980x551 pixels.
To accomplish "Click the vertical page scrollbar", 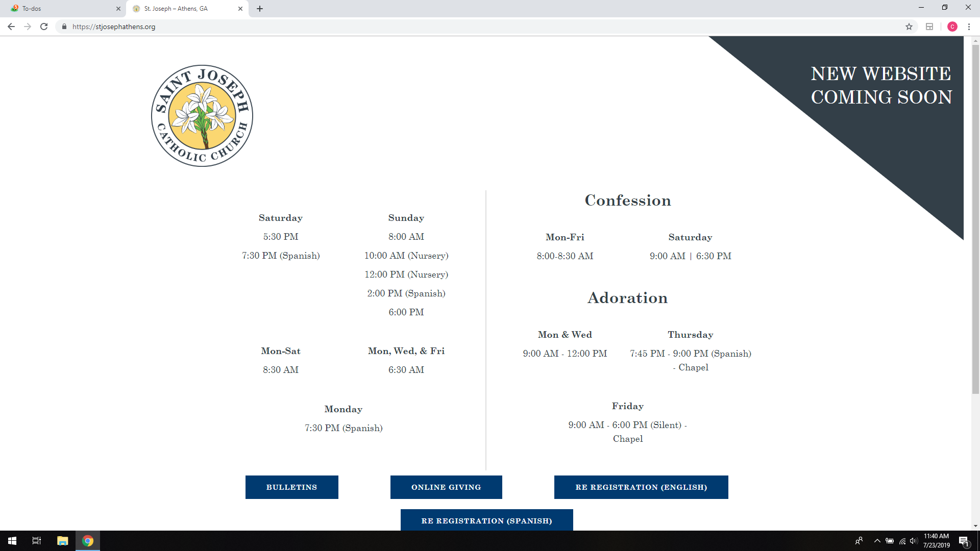I will pyautogui.click(x=975, y=219).
